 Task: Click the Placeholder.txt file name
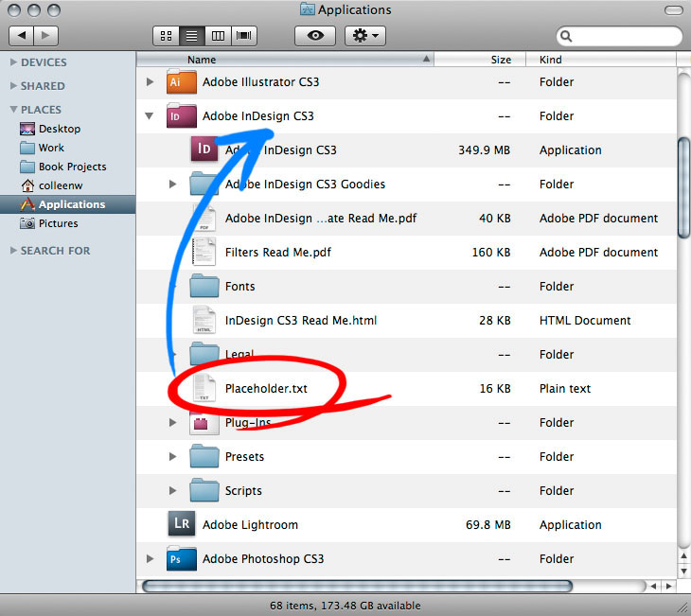tap(266, 389)
